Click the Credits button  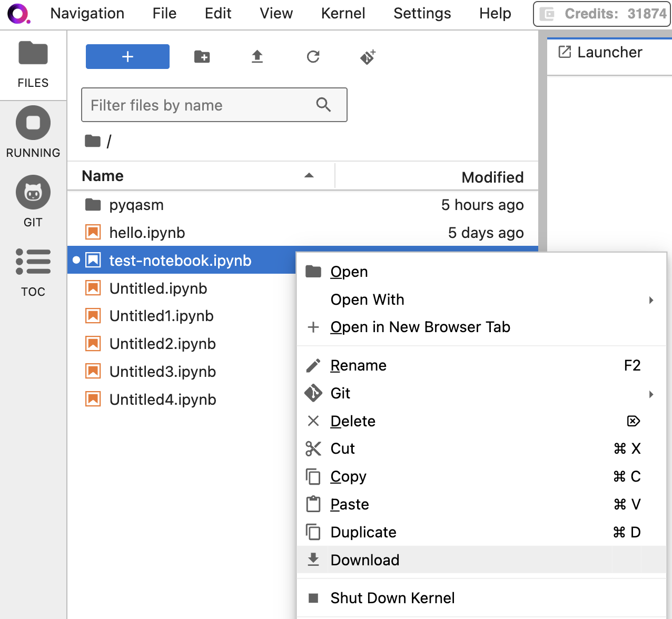point(602,14)
